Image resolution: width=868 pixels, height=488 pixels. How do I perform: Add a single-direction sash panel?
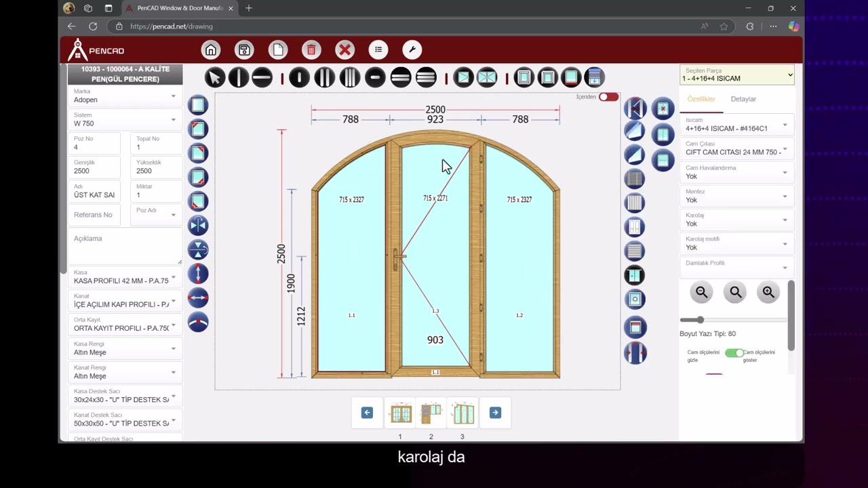[x=463, y=77]
